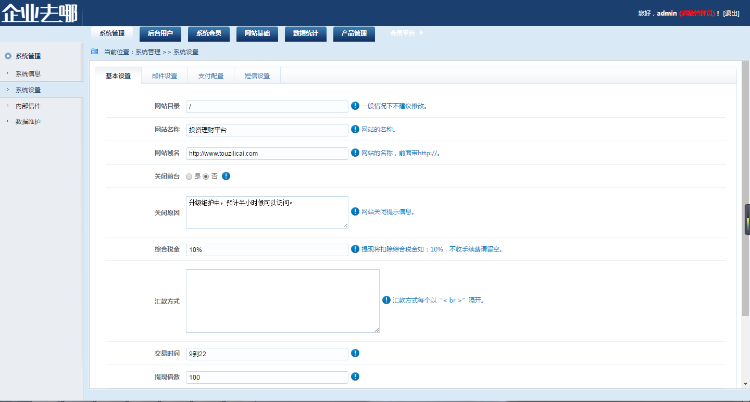This screenshot has height=402, width=750.
Task: Click info icon next to the 100 field
Action: 355,377
